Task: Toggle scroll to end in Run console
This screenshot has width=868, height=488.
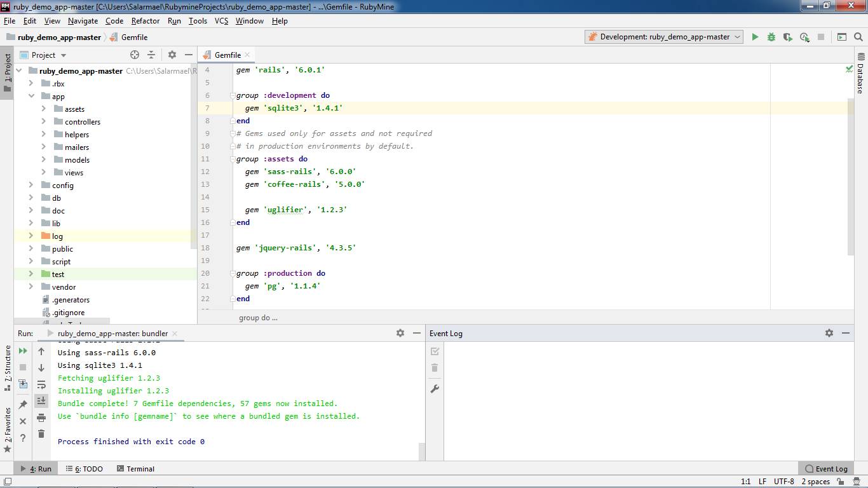Action: tap(41, 401)
